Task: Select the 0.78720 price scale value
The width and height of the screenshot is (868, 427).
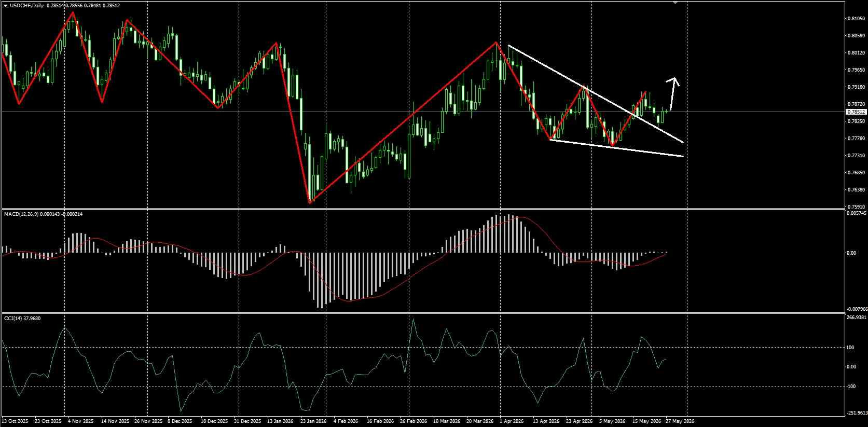Action: click(x=856, y=104)
